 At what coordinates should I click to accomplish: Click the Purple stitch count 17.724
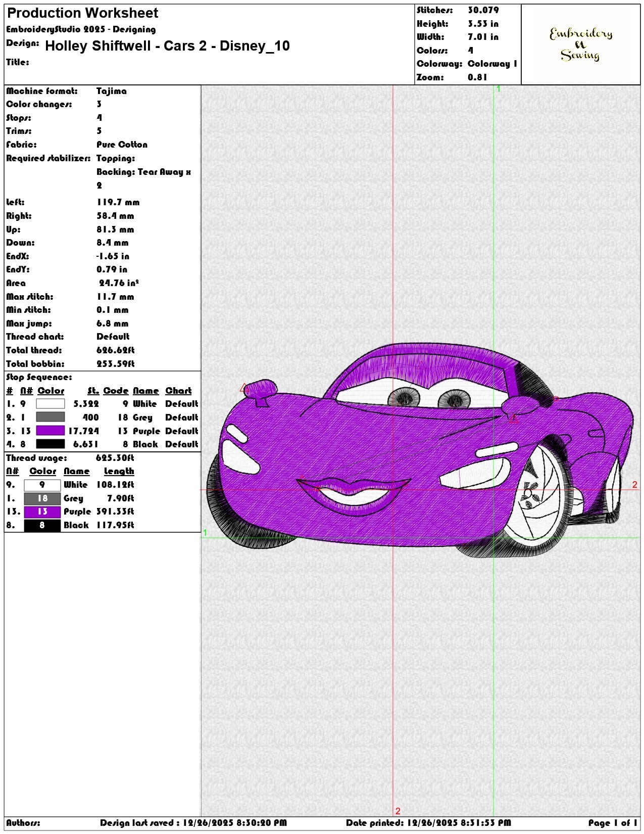83,431
